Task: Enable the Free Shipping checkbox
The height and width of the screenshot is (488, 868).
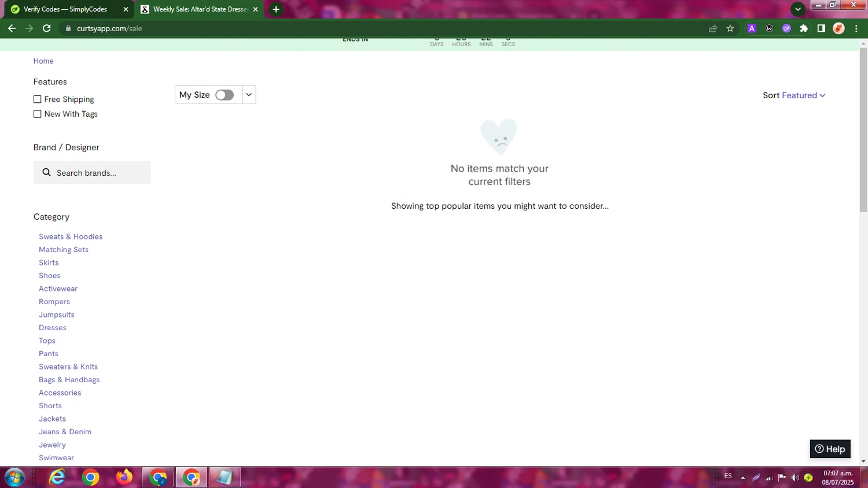Action: pos(38,99)
